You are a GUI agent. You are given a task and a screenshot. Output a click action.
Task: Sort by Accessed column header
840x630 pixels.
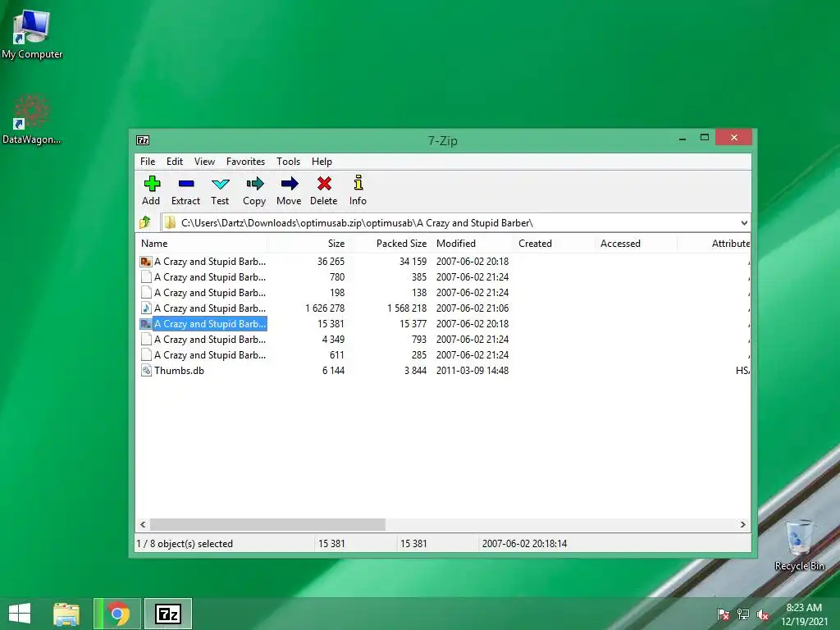pos(636,243)
